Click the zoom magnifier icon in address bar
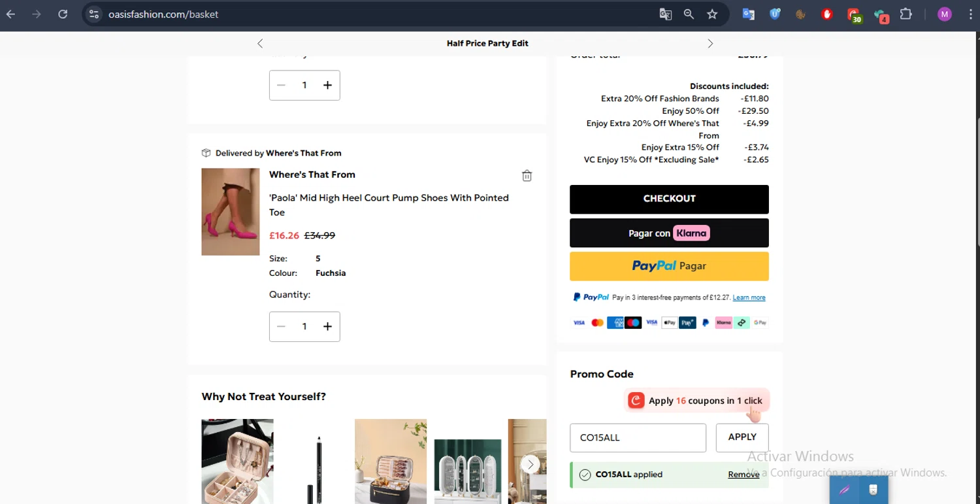980x504 pixels. coord(689,14)
